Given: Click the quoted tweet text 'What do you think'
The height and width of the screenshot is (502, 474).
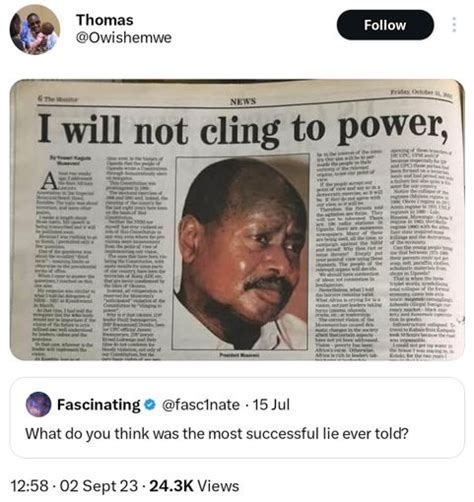Looking at the screenshot, I should click(217, 434).
